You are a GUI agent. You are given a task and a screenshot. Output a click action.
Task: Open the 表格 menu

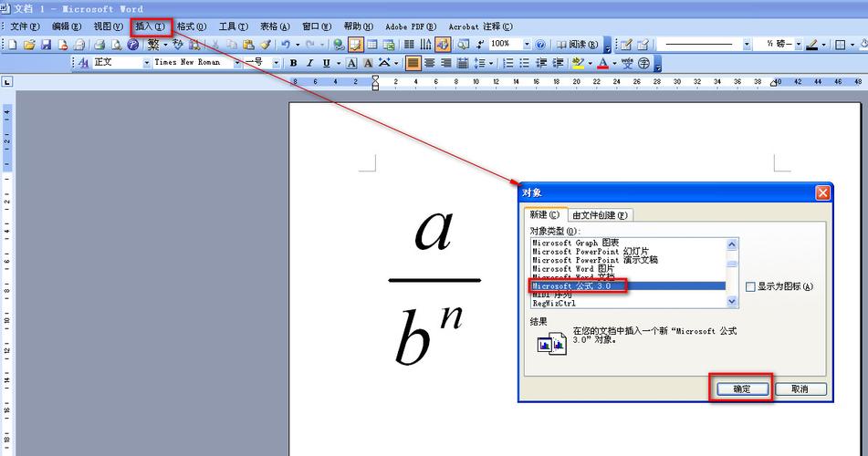coord(275,26)
